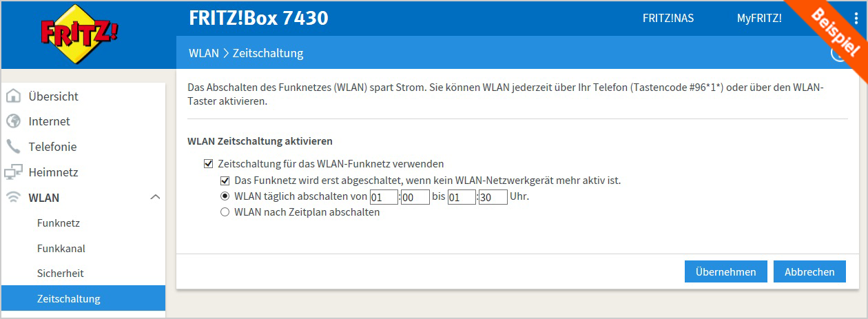Click the end hour field after bis
Viewport: 868px width, 319px height.
[462, 197]
